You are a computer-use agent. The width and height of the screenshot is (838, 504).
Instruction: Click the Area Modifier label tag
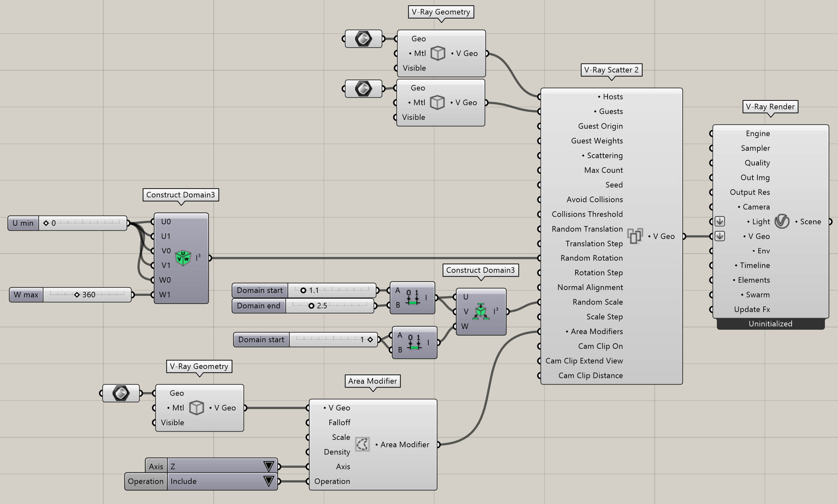pos(372,381)
